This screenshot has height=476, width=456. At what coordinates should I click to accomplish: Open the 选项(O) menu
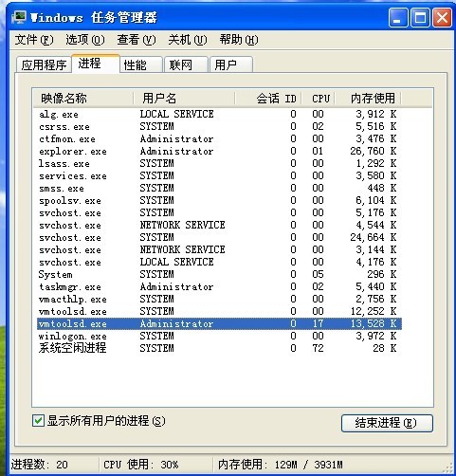85,40
